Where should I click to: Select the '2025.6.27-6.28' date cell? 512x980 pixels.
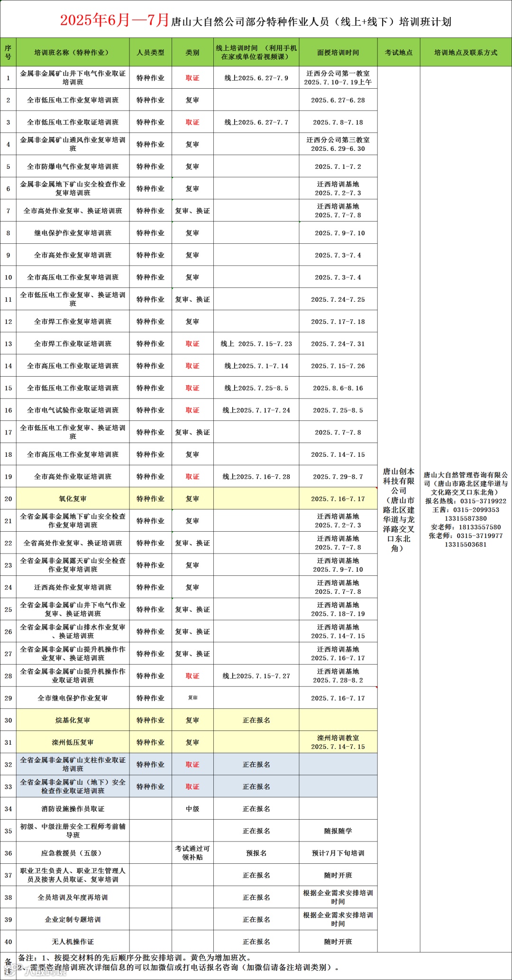click(338, 100)
